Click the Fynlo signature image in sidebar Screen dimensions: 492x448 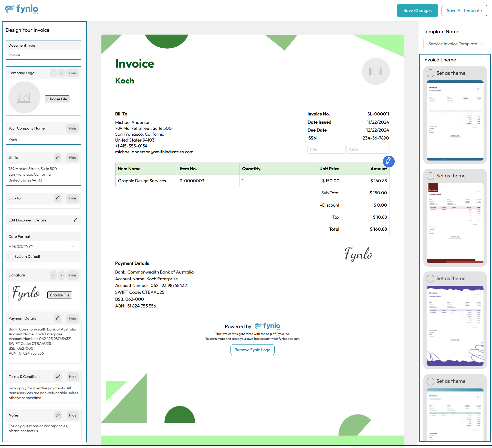26,293
